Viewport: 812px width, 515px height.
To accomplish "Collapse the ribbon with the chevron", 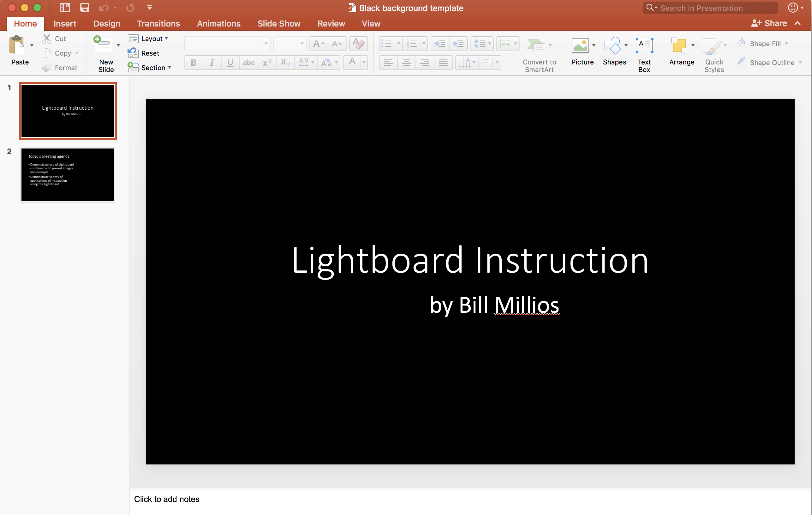I will (x=797, y=23).
